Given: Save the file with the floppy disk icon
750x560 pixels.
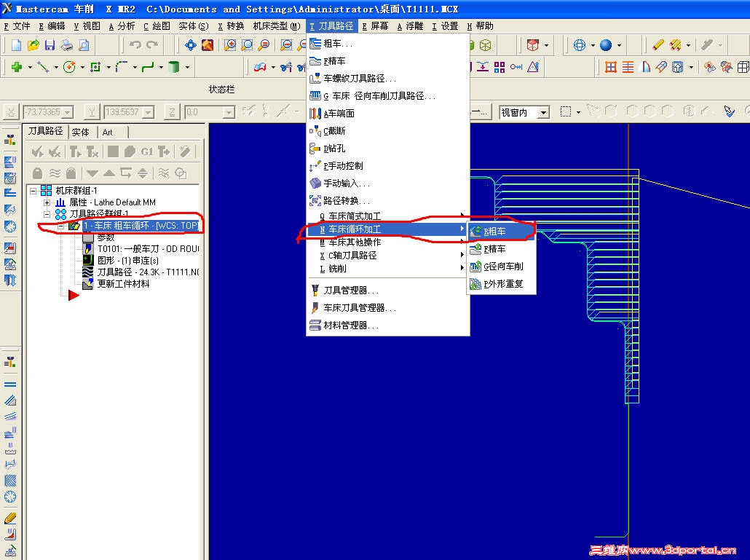Looking at the screenshot, I should [50, 45].
